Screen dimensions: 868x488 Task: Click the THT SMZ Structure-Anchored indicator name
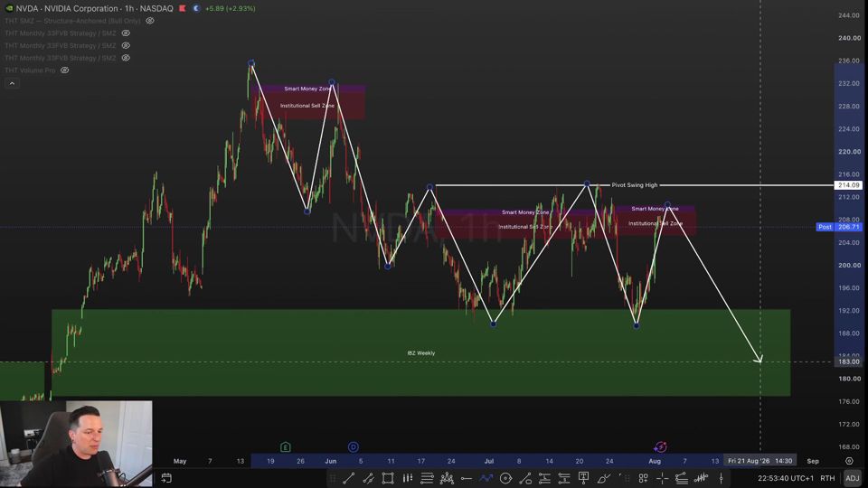(72, 21)
